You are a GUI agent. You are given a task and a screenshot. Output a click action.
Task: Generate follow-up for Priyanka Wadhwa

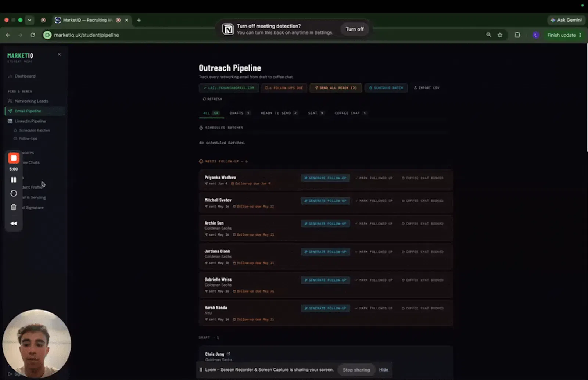click(x=325, y=178)
